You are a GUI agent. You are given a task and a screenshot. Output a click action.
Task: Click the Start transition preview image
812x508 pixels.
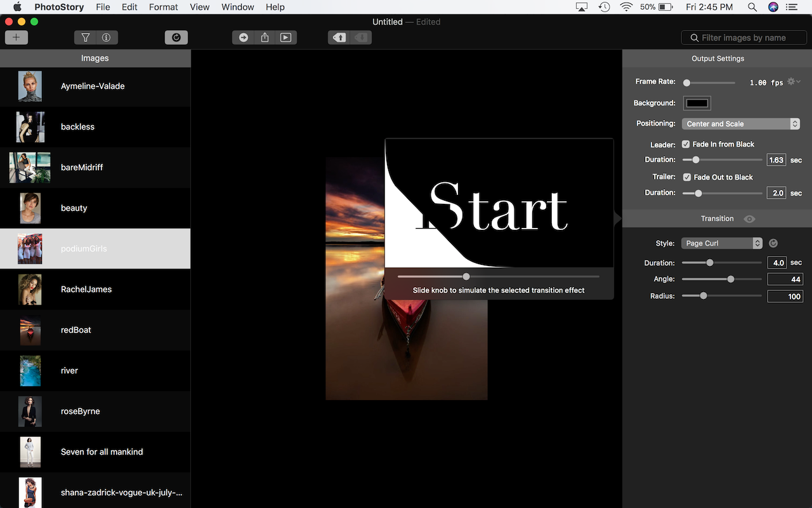pos(499,203)
